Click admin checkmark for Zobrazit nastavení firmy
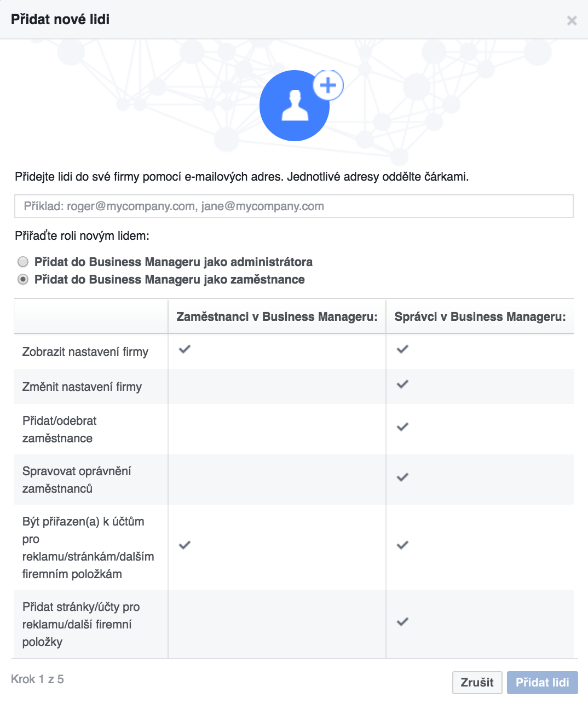588x704 pixels. pos(403,349)
